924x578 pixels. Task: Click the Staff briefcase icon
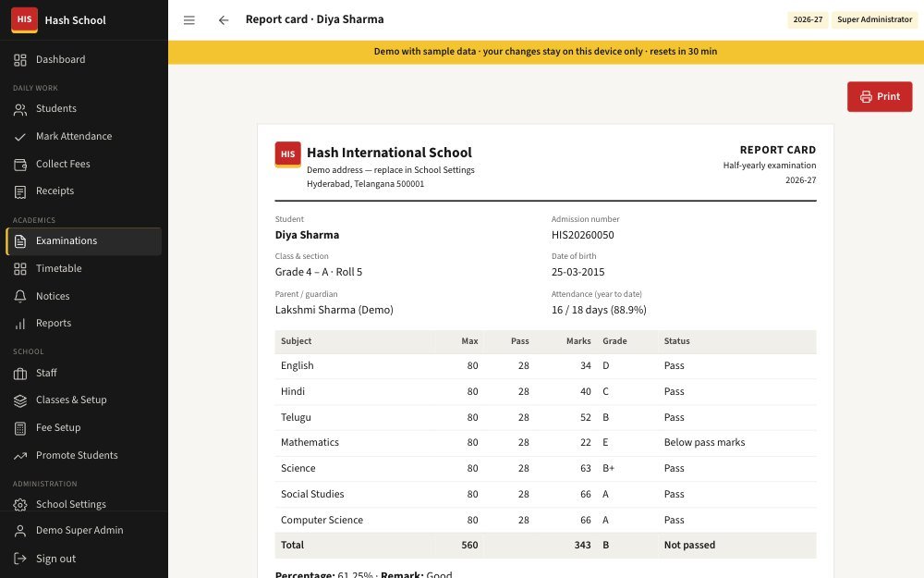click(20, 374)
